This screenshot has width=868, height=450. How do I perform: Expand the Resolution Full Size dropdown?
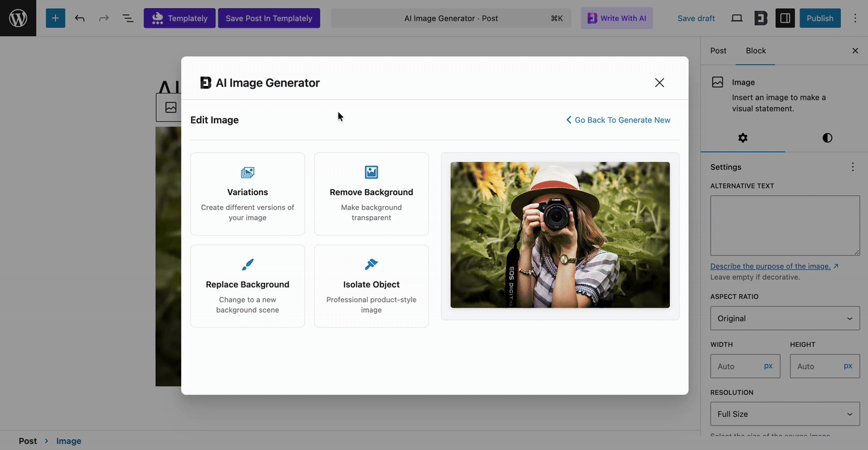click(x=785, y=414)
